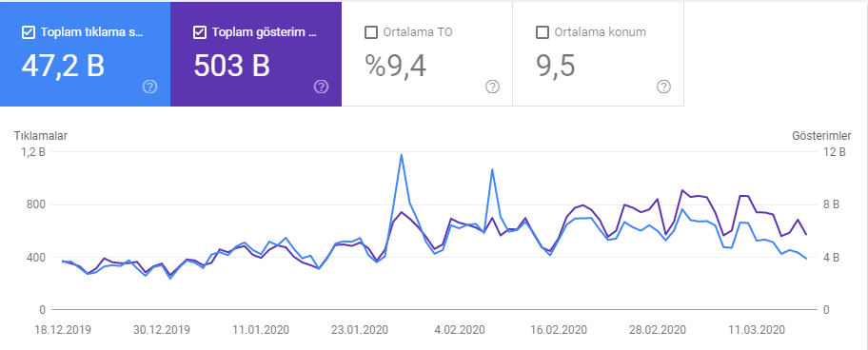Image resolution: width=868 pixels, height=350 pixels.
Task: Click the 23.01.2020 date label
Action: coord(359,330)
